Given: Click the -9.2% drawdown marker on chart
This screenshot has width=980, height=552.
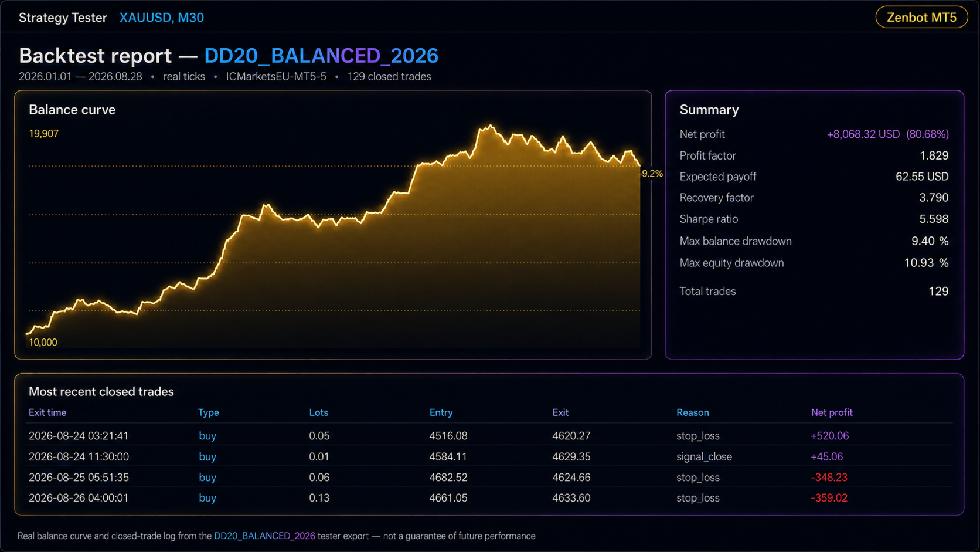Looking at the screenshot, I should (651, 174).
